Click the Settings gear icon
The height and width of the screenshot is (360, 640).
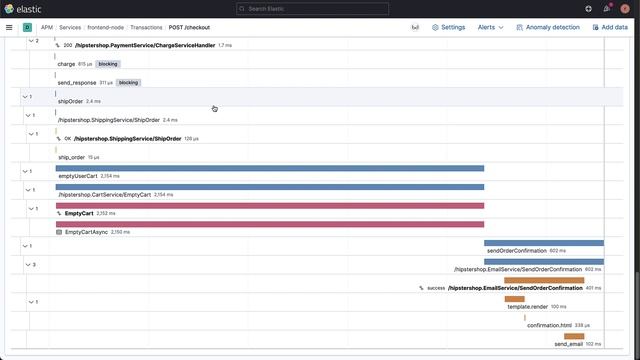(x=435, y=27)
